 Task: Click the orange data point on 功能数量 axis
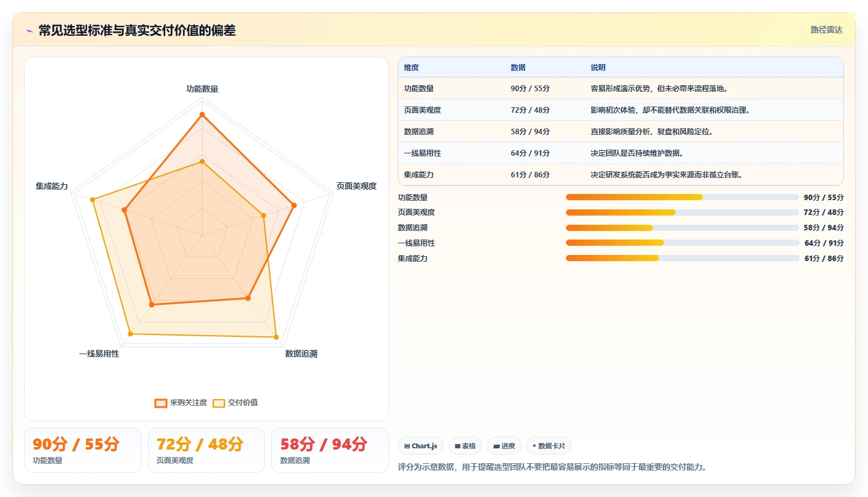coord(202,115)
